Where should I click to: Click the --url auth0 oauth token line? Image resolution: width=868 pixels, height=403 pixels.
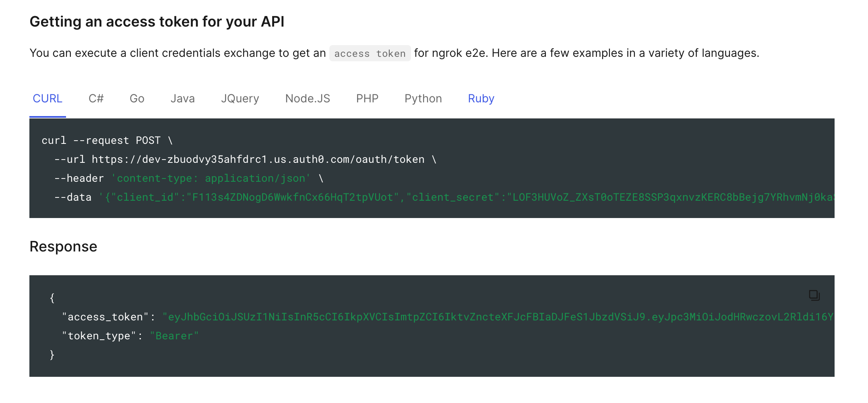[x=246, y=159]
